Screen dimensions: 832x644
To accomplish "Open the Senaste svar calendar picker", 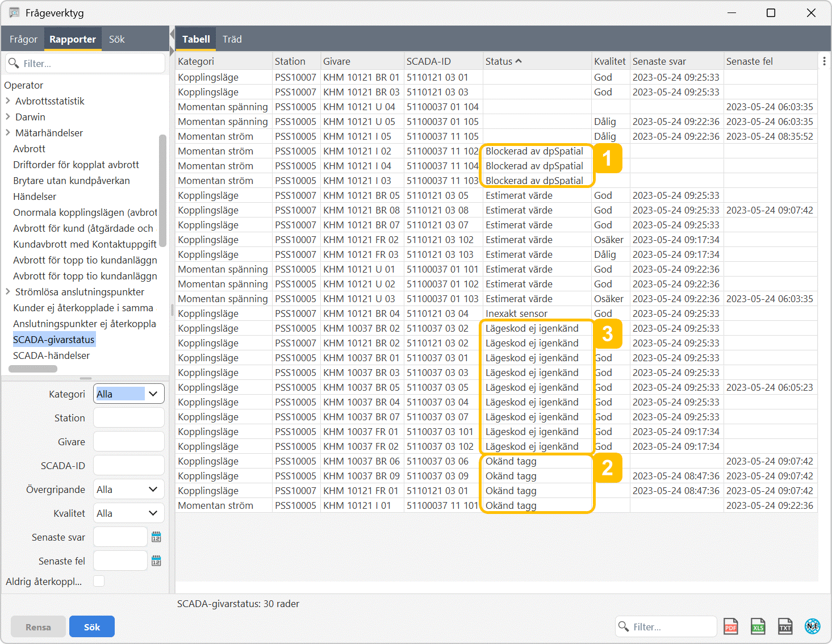I will (x=156, y=537).
